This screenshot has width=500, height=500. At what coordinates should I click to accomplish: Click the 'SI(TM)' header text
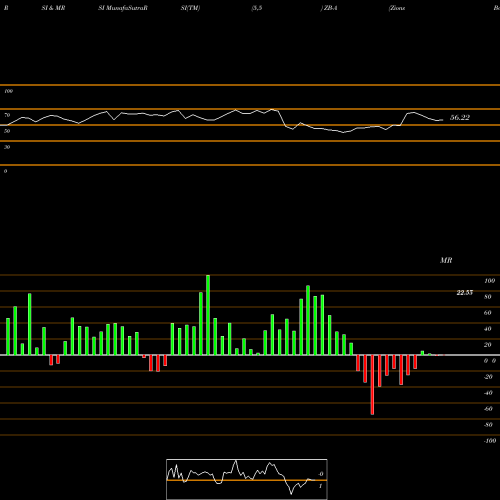point(190,8)
